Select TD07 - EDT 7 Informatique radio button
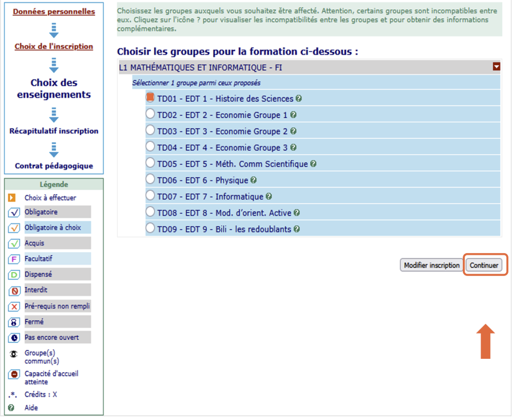 [150, 195]
